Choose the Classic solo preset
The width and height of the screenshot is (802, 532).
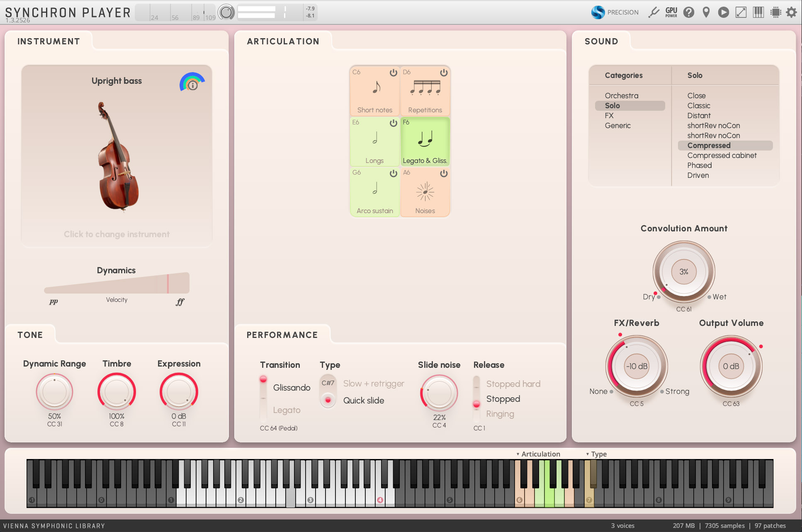point(698,106)
